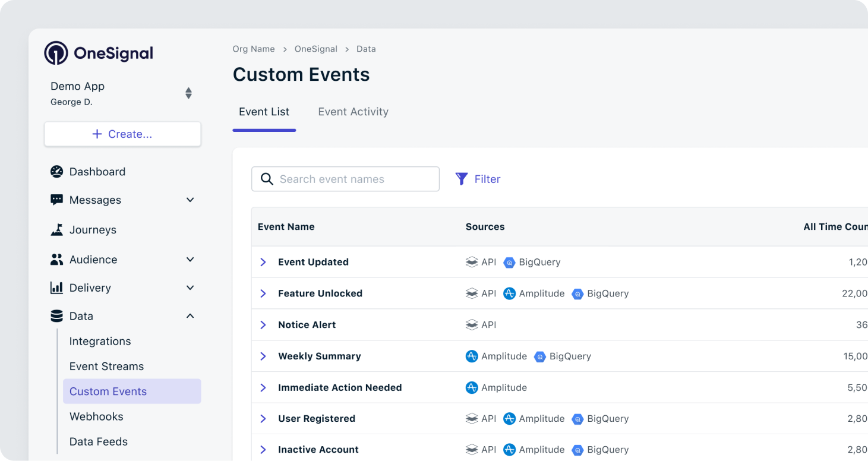Viewport: 868px width, 461px height.
Task: Expand the Weekly Summary event row
Action: (263, 356)
